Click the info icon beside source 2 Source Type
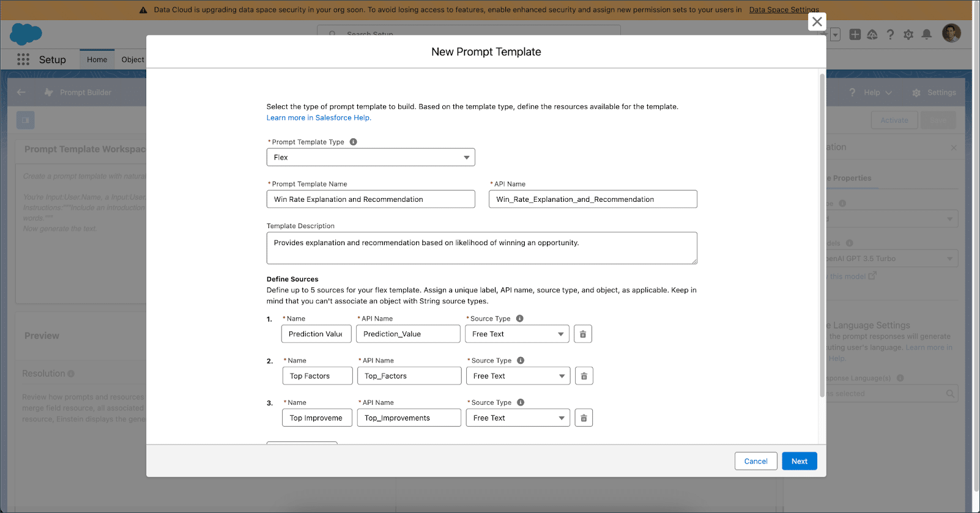The height and width of the screenshot is (513, 980). pyautogui.click(x=521, y=361)
